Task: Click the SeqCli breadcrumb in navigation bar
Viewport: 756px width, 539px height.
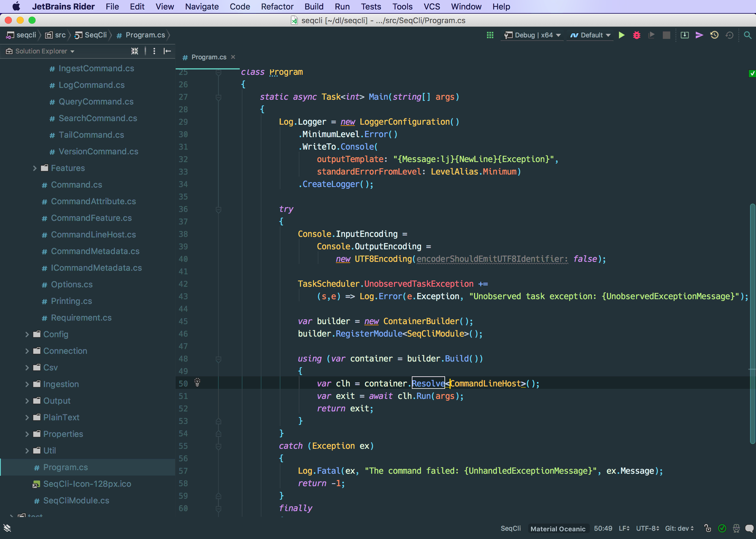Action: tap(91, 35)
